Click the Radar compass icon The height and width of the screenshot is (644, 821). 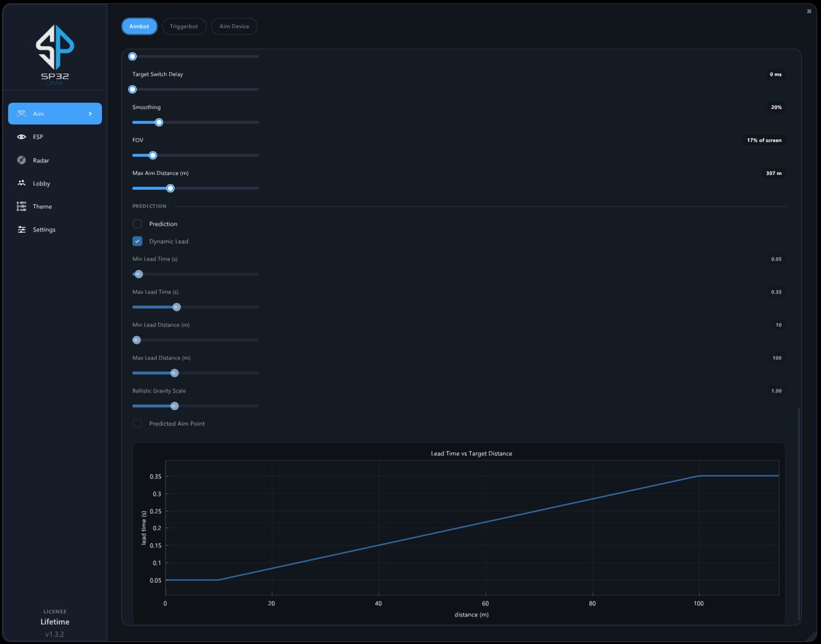[x=22, y=160]
